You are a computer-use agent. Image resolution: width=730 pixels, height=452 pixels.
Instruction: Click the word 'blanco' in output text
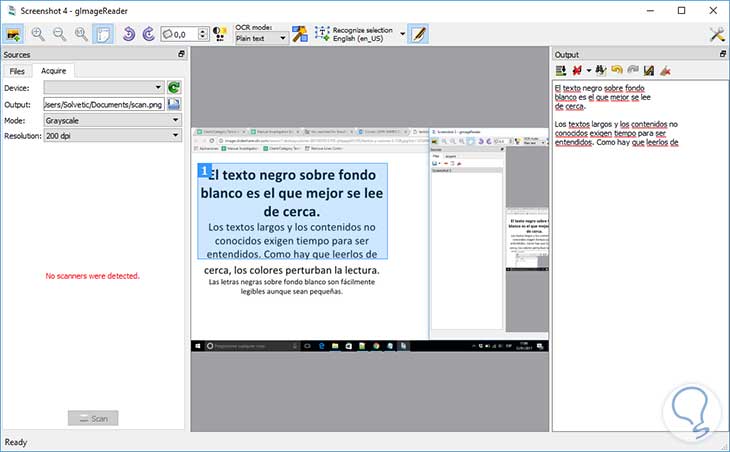point(565,97)
